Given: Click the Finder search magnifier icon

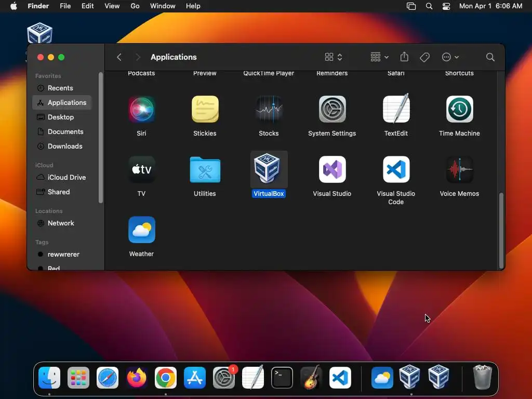Looking at the screenshot, I should [x=490, y=57].
